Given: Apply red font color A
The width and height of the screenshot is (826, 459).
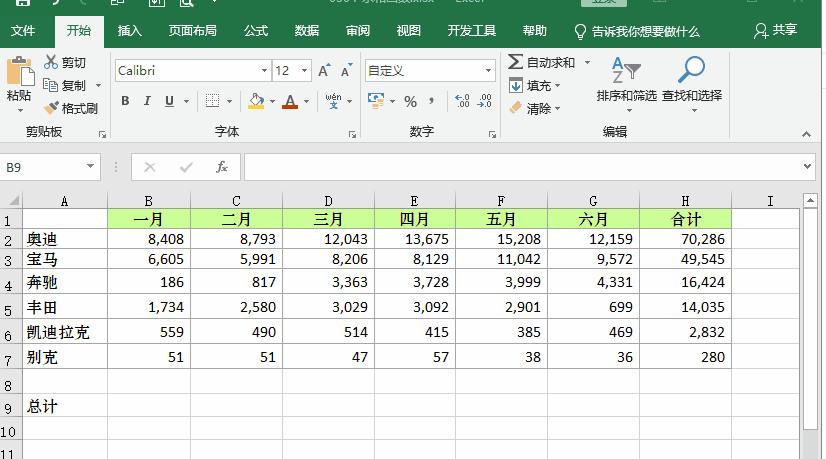Looking at the screenshot, I should [290, 101].
